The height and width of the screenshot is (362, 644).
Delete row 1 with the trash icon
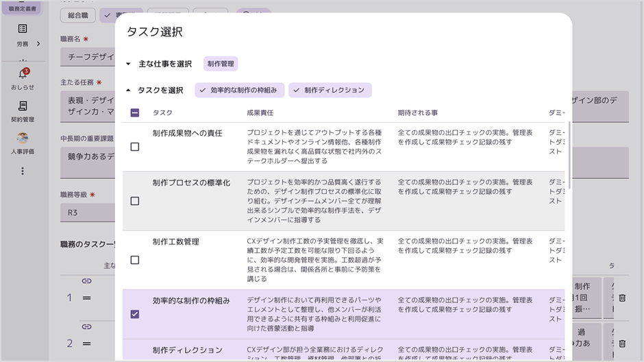(x=622, y=298)
